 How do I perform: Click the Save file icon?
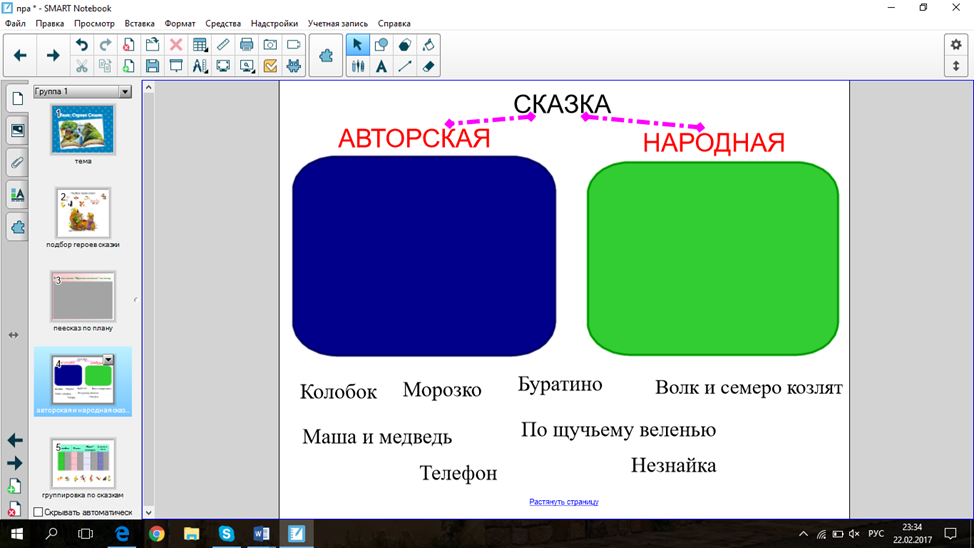coord(152,66)
